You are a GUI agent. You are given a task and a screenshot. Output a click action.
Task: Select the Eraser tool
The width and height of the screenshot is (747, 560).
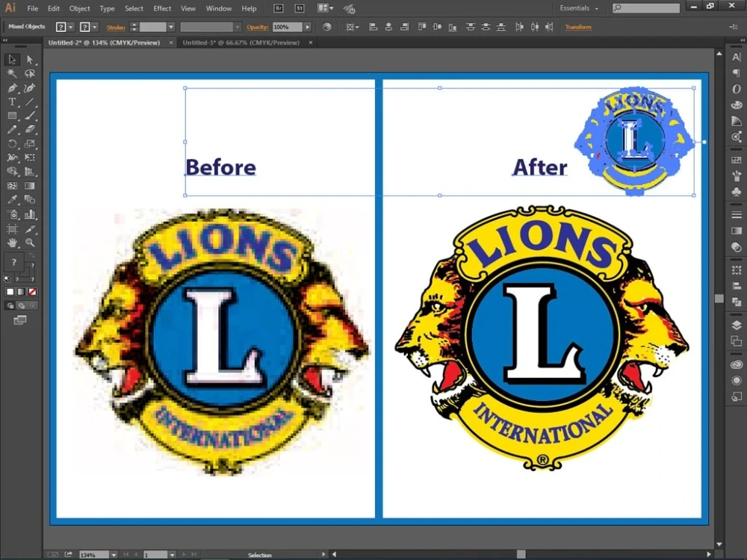pyautogui.click(x=30, y=129)
